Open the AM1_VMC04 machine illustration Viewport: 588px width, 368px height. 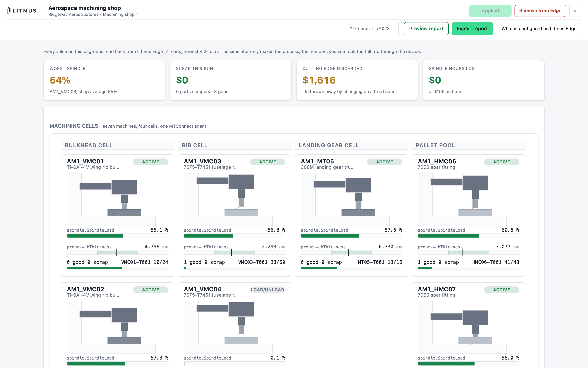coord(229,327)
